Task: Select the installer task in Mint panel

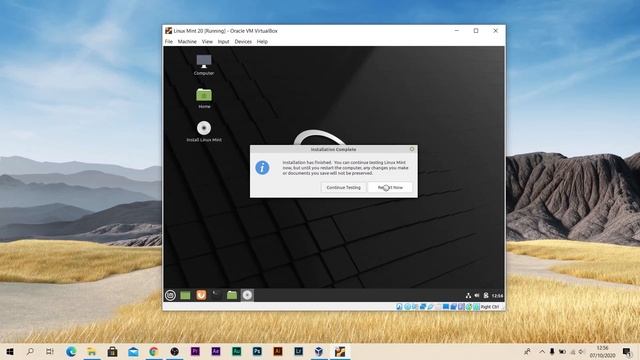Action: [x=247, y=295]
